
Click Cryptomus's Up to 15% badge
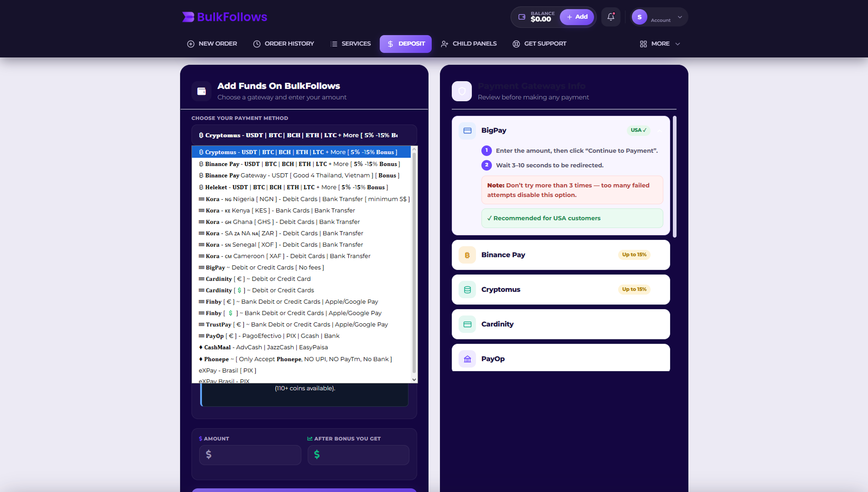634,289
